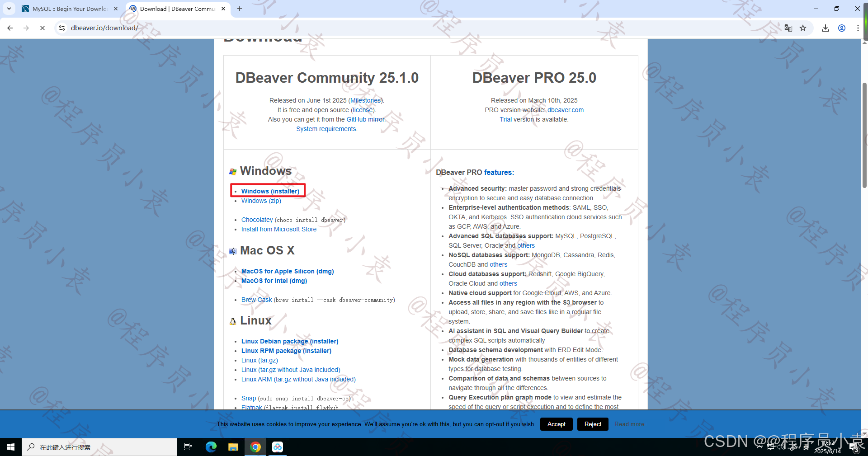This screenshot has height=456, width=868.
Task: Open 'others' link after Oracle
Action: tap(526, 245)
